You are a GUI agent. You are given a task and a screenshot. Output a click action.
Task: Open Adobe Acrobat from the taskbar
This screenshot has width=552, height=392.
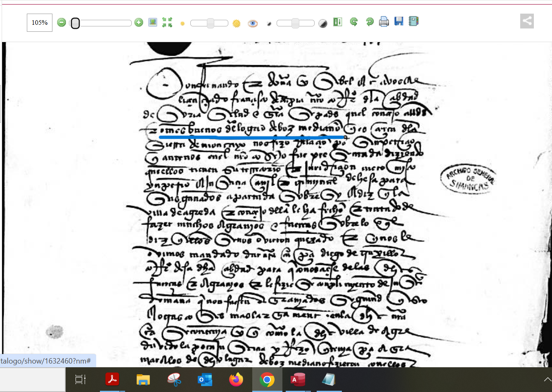pyautogui.click(x=112, y=380)
